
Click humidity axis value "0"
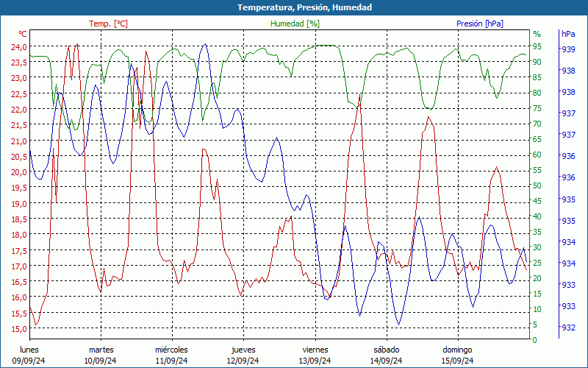pos(535,340)
